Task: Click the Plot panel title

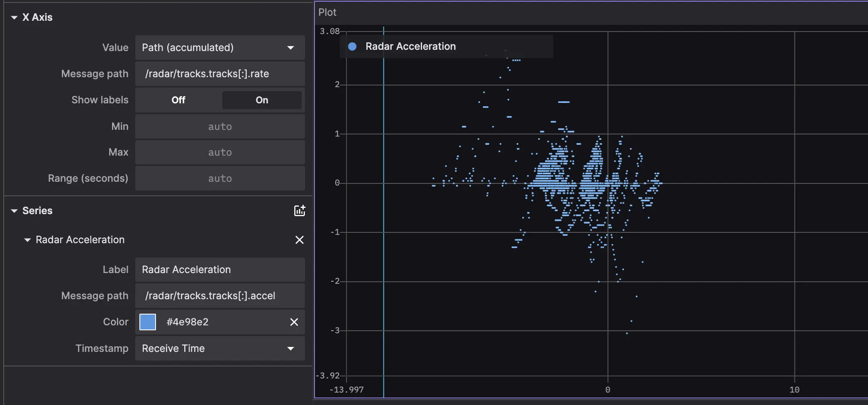Action: (x=327, y=12)
